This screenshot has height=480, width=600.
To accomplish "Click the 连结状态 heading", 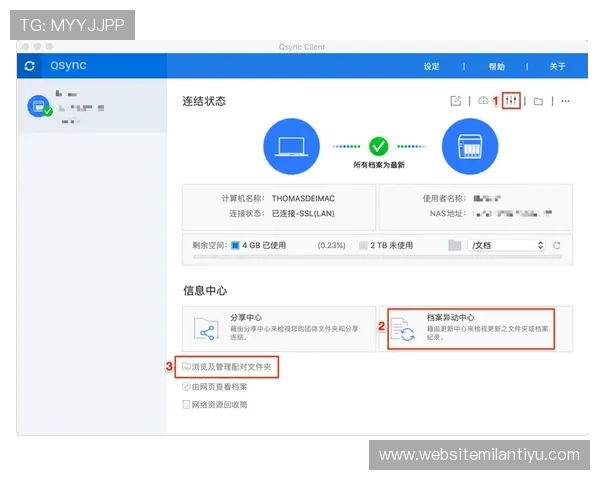I will click(x=204, y=101).
